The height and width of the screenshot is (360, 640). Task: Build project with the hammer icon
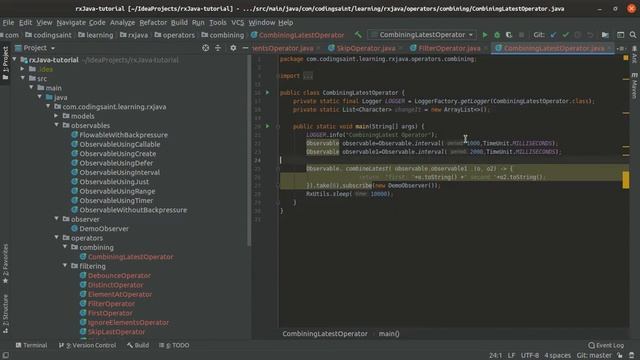tap(358, 35)
